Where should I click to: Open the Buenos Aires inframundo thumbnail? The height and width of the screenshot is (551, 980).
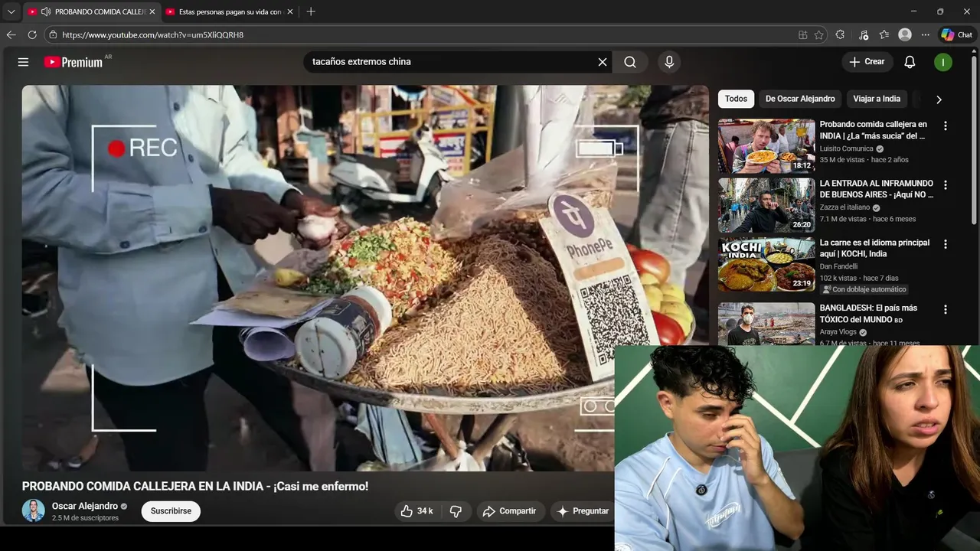(x=766, y=205)
